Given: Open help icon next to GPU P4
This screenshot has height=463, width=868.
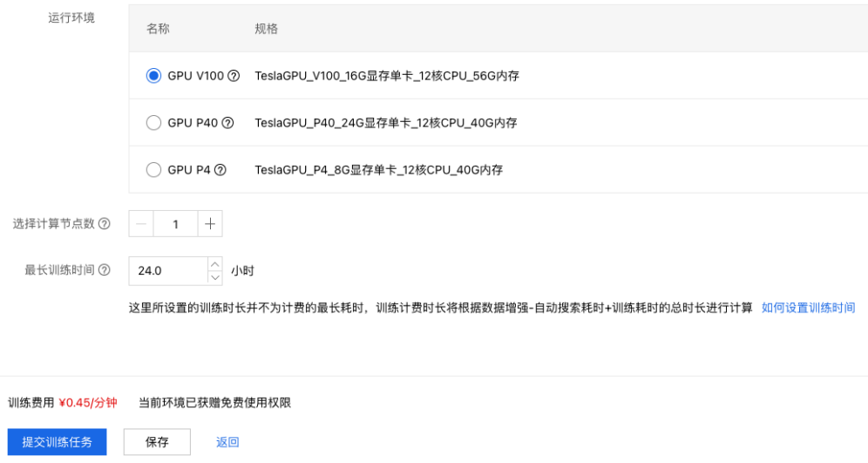Looking at the screenshot, I should pos(220,170).
